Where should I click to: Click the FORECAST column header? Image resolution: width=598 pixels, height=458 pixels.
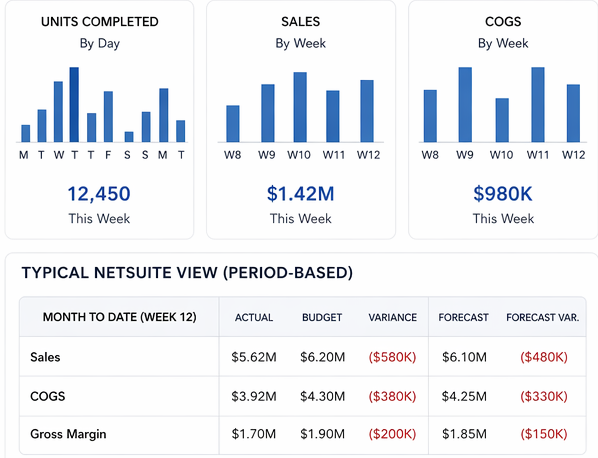coord(463,317)
